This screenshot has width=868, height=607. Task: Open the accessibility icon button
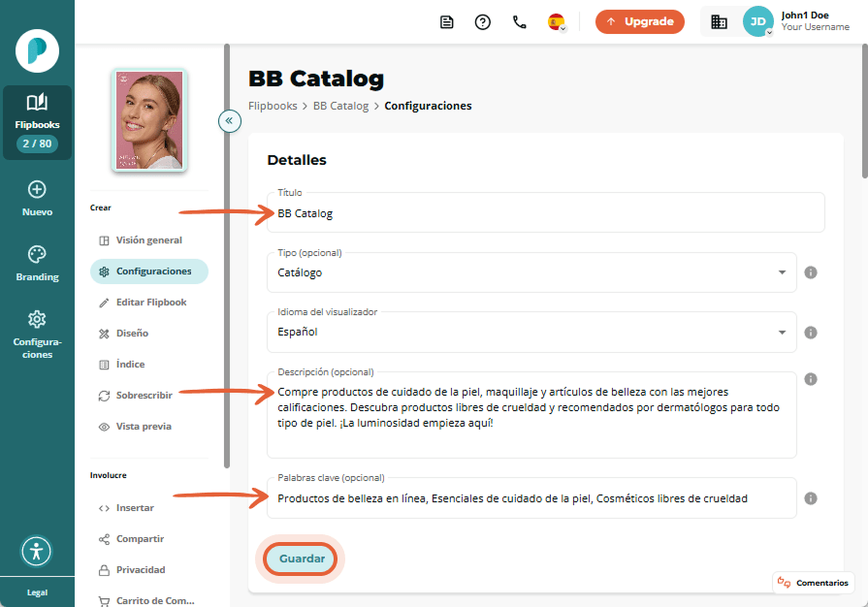(x=37, y=551)
